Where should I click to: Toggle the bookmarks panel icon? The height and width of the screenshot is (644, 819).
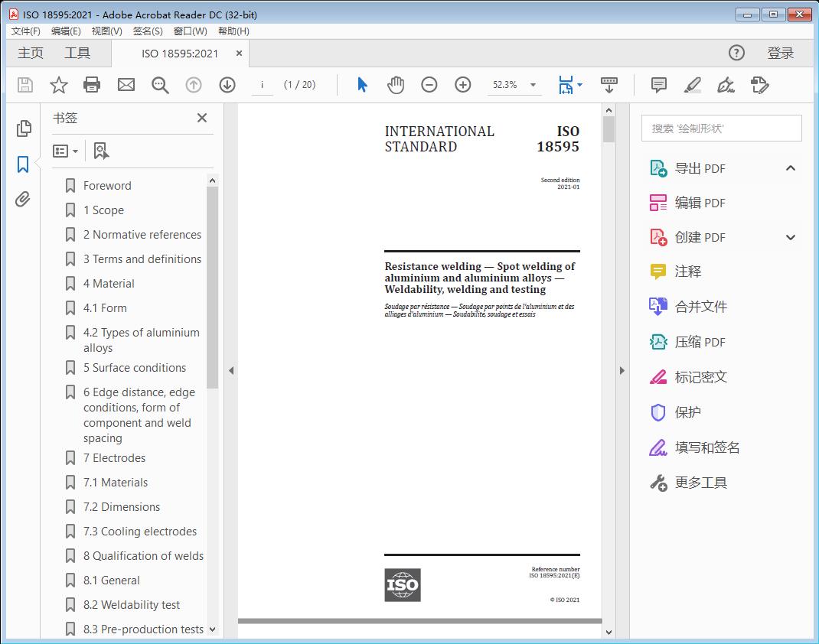click(x=23, y=164)
